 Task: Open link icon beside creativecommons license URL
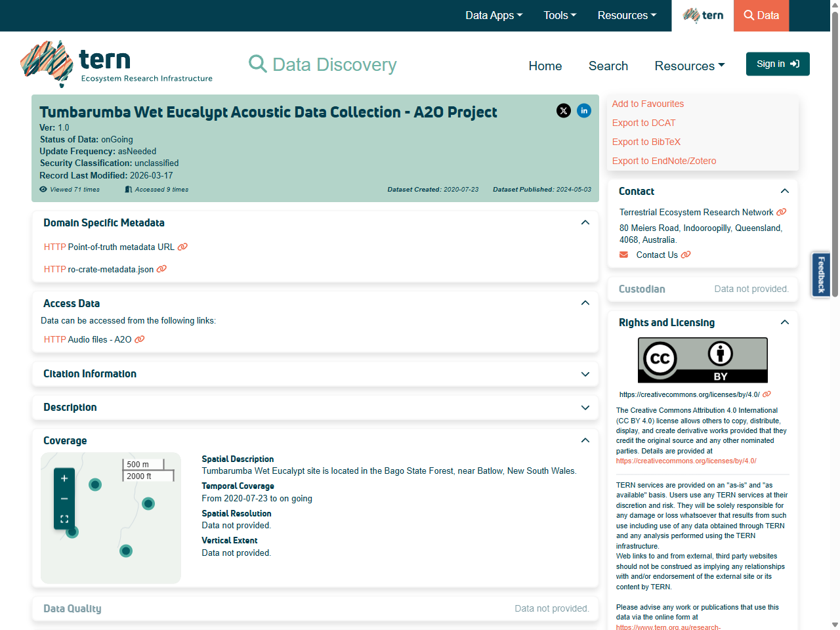(x=766, y=394)
